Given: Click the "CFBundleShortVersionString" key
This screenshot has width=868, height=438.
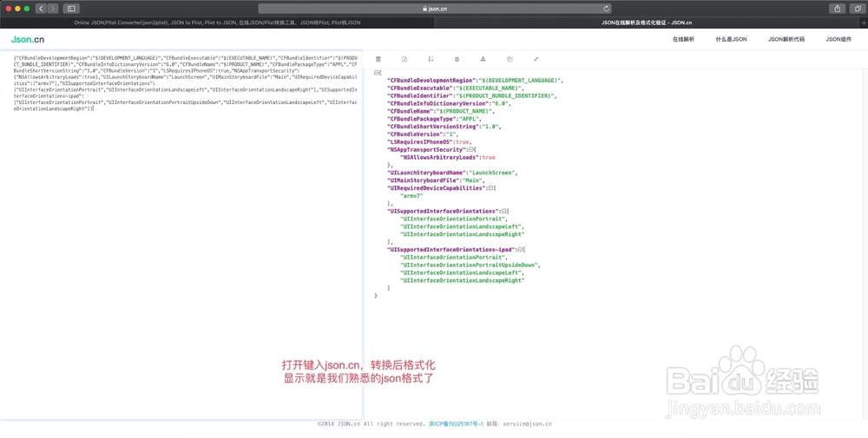Looking at the screenshot, I should click(x=433, y=127).
